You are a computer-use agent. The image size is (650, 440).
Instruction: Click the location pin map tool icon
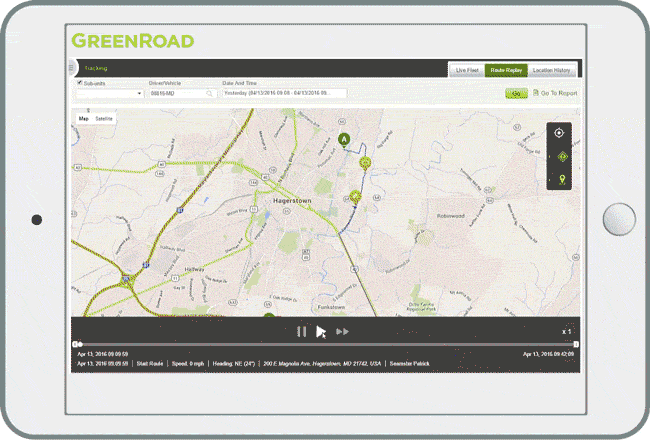tap(560, 180)
